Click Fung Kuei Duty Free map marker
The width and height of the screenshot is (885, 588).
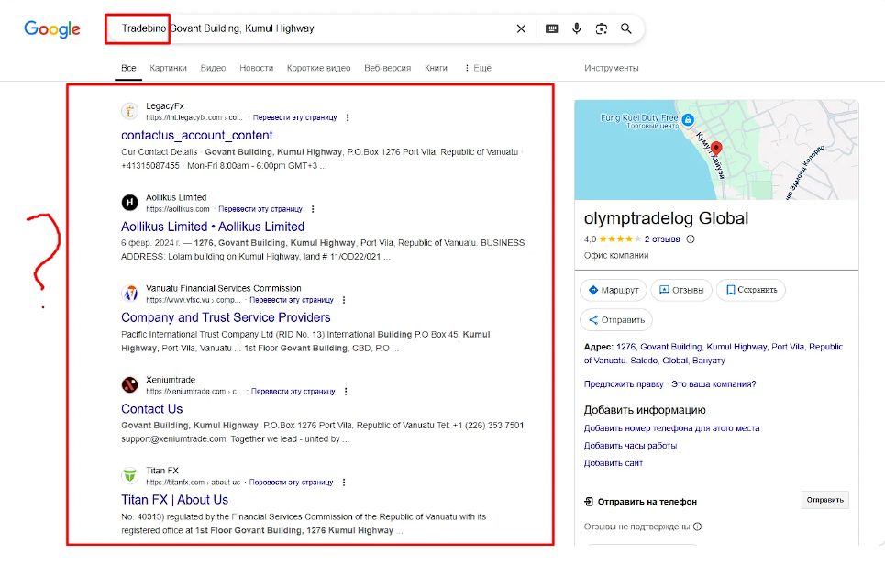[x=688, y=119]
